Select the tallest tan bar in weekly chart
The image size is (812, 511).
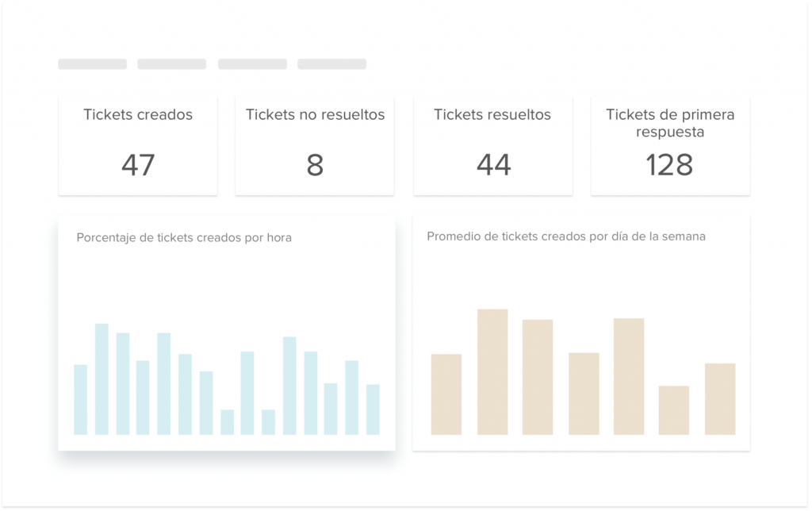point(492,372)
